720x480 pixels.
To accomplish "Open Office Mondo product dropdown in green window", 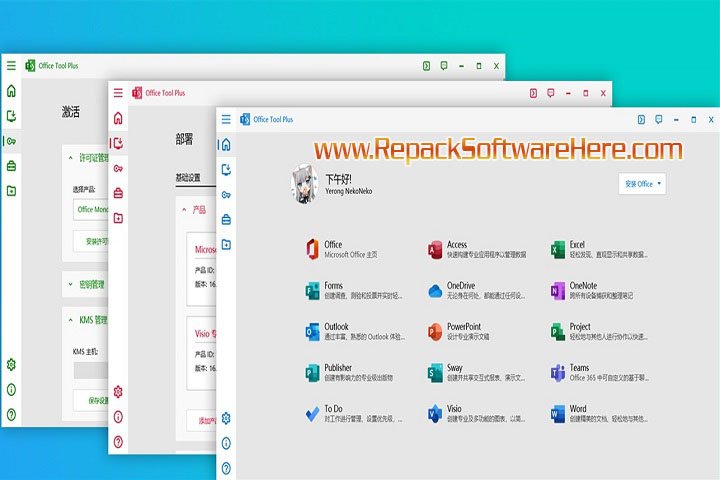I will point(90,209).
